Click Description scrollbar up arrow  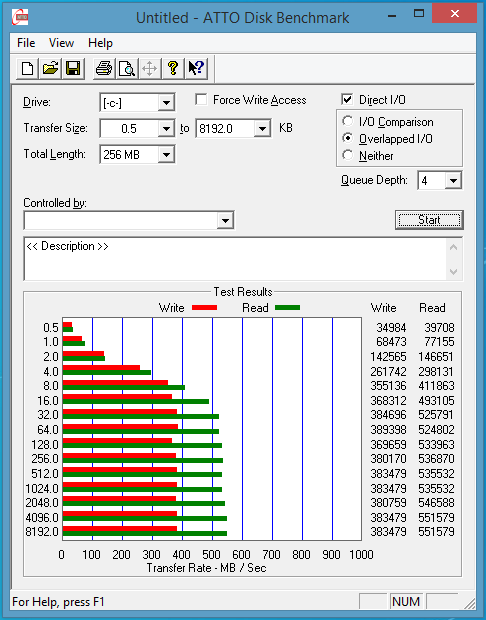coord(454,248)
